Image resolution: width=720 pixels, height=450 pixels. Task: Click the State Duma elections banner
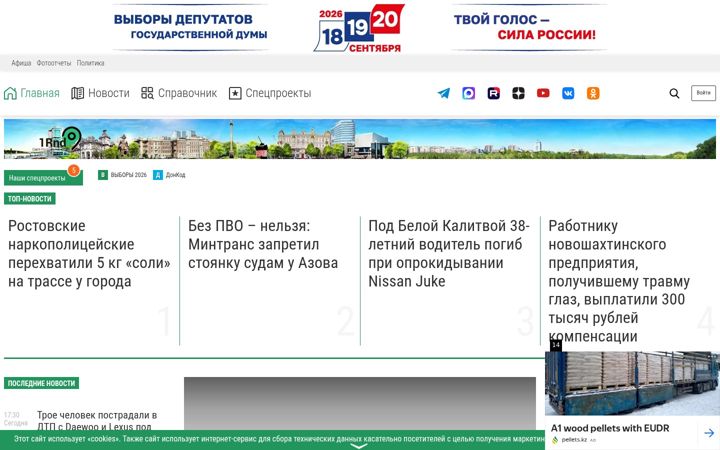click(360, 28)
